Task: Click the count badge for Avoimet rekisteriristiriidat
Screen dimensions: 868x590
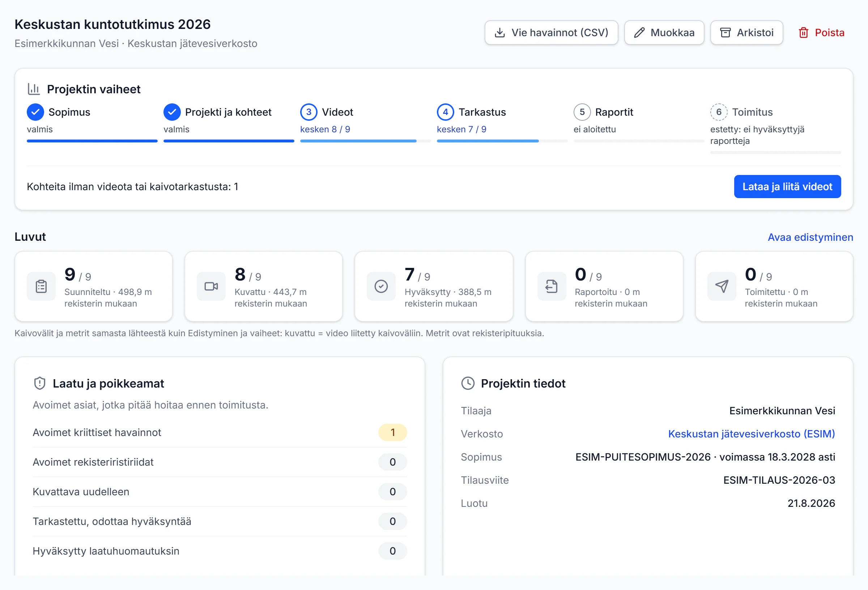Action: click(392, 462)
